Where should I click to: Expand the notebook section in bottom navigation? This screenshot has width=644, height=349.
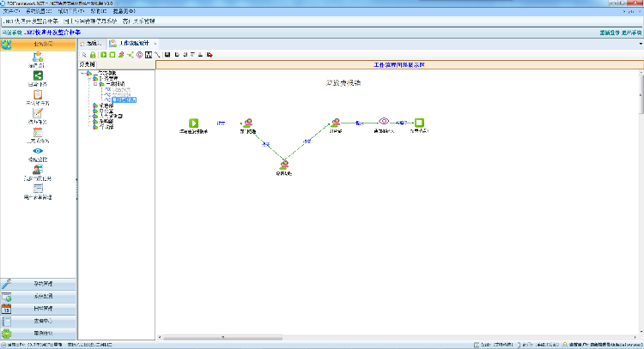pyautogui.click(x=38, y=321)
